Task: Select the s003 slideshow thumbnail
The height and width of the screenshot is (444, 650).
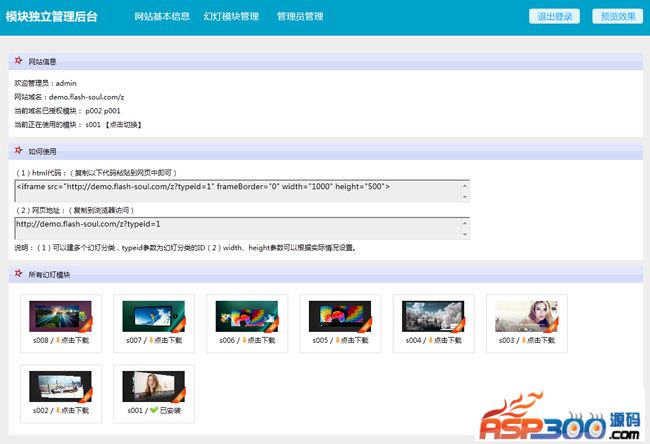Action: coord(523,316)
